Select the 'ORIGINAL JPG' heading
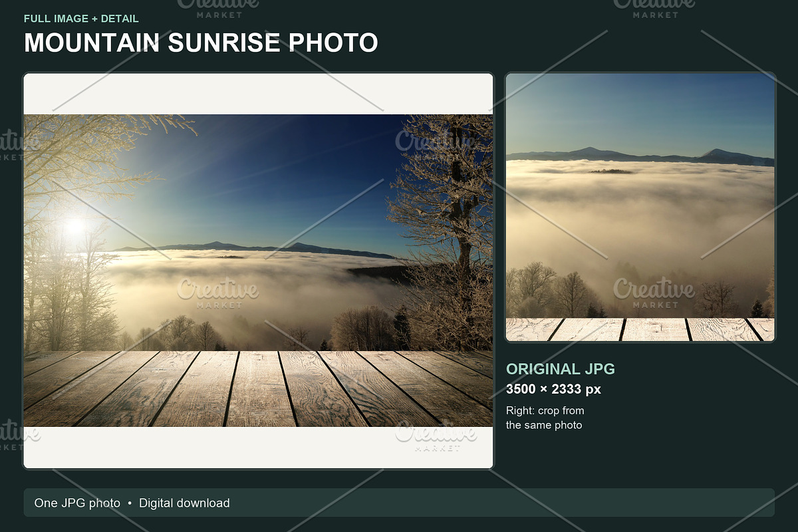 coord(561,369)
